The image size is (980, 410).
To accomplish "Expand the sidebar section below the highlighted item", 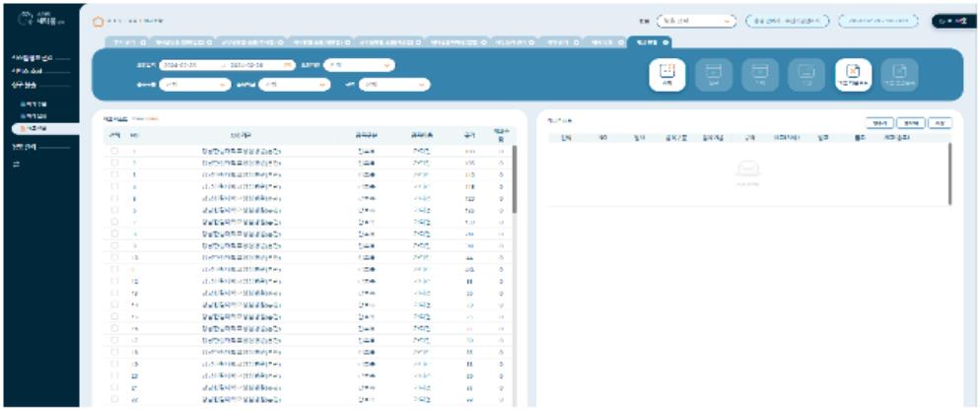I will click(x=40, y=147).
